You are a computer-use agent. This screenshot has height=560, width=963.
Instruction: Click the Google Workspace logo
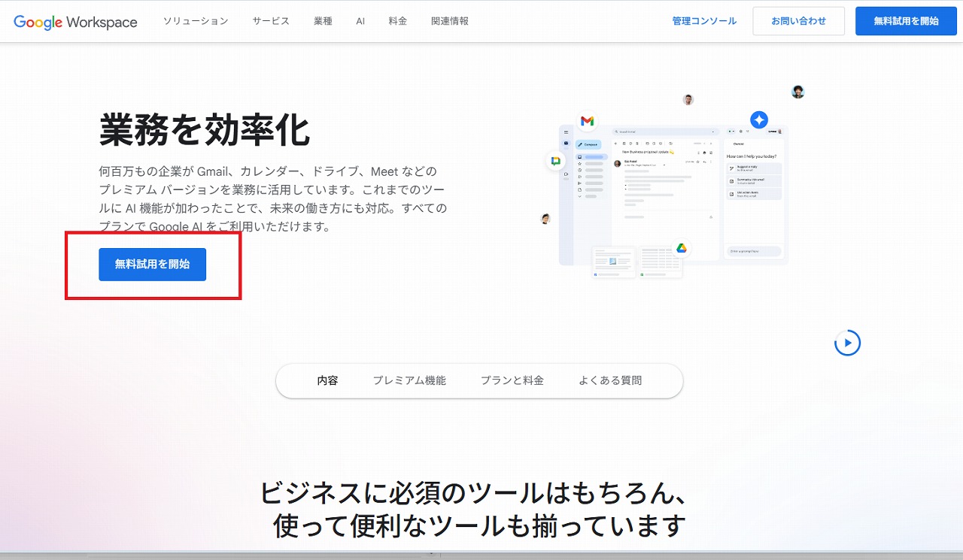[x=75, y=22]
